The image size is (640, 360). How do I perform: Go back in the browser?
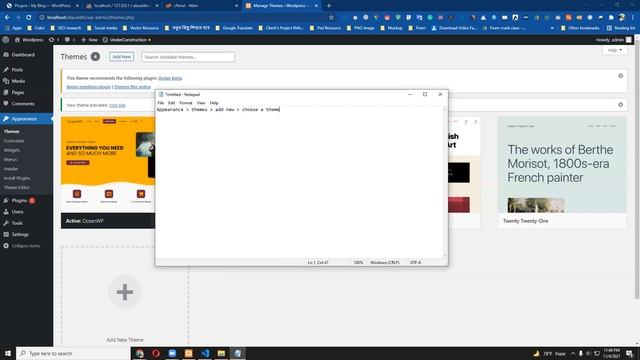click(x=7, y=18)
